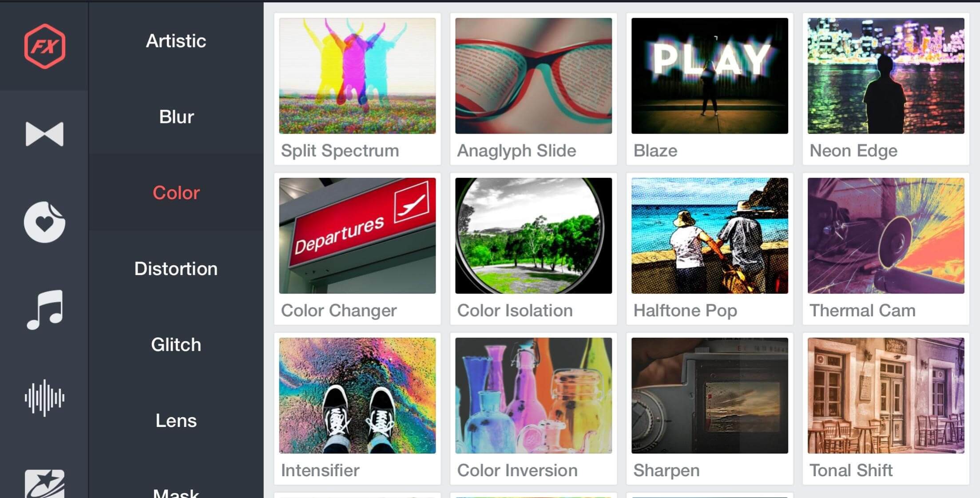The height and width of the screenshot is (498, 980).
Task: Pick the Tonal Shift effect
Action: (x=886, y=409)
